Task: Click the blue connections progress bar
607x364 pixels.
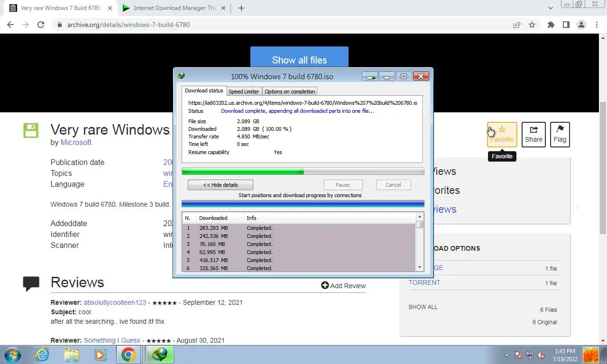Action: tap(303, 204)
